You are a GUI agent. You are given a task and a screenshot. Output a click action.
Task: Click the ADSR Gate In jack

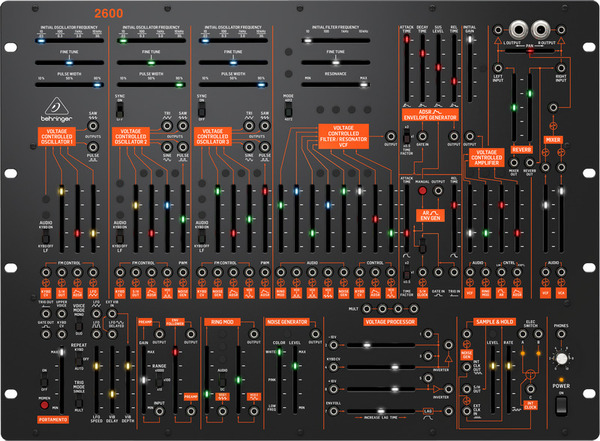point(422,136)
